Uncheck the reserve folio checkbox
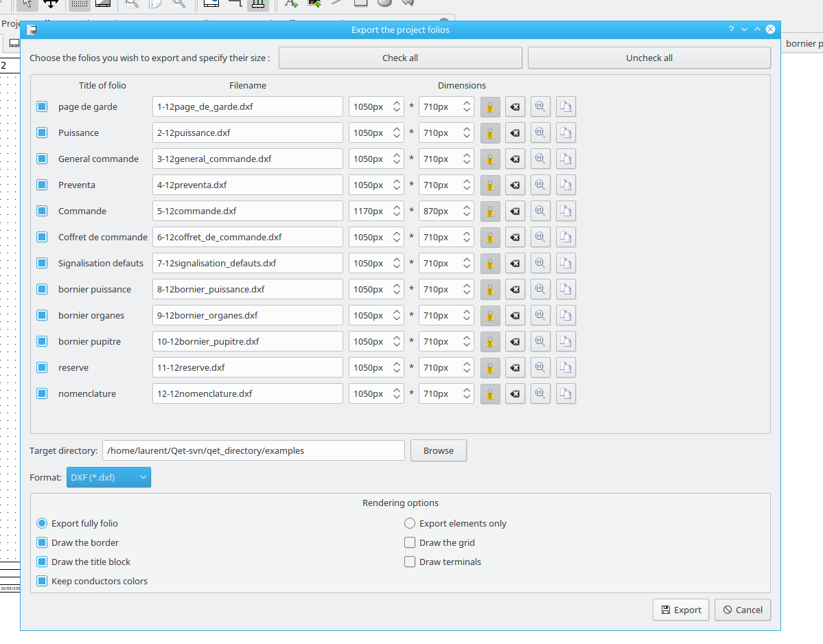This screenshot has width=823, height=644. pos(42,367)
